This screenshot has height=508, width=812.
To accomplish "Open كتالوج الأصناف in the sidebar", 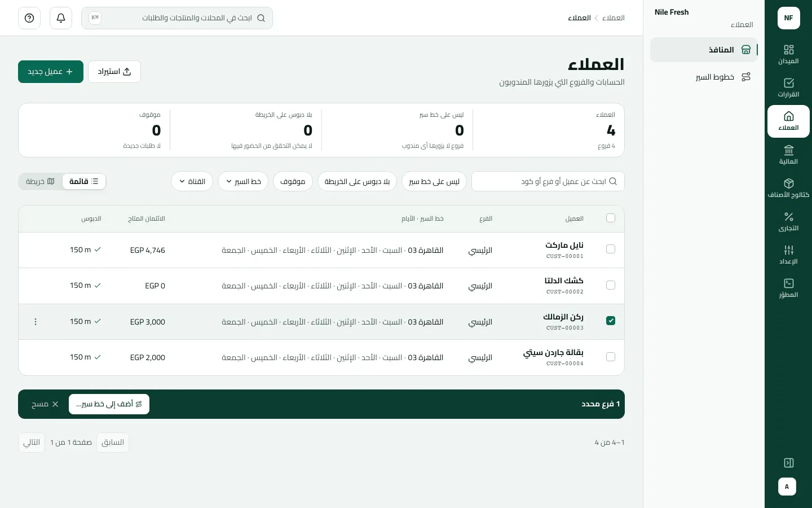I will (788, 188).
